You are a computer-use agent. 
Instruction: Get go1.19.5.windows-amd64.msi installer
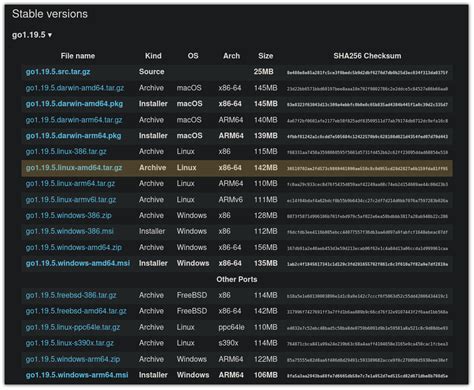coord(78,263)
